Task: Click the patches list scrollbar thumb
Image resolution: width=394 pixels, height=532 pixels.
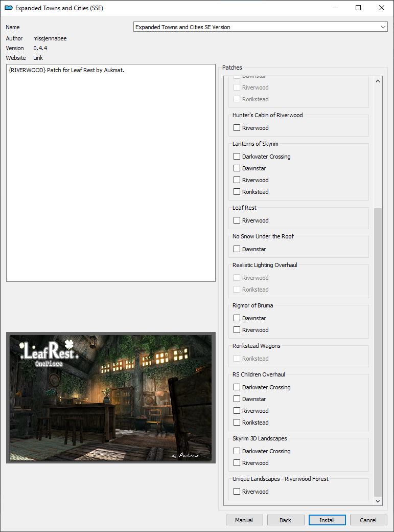Action: (378, 352)
